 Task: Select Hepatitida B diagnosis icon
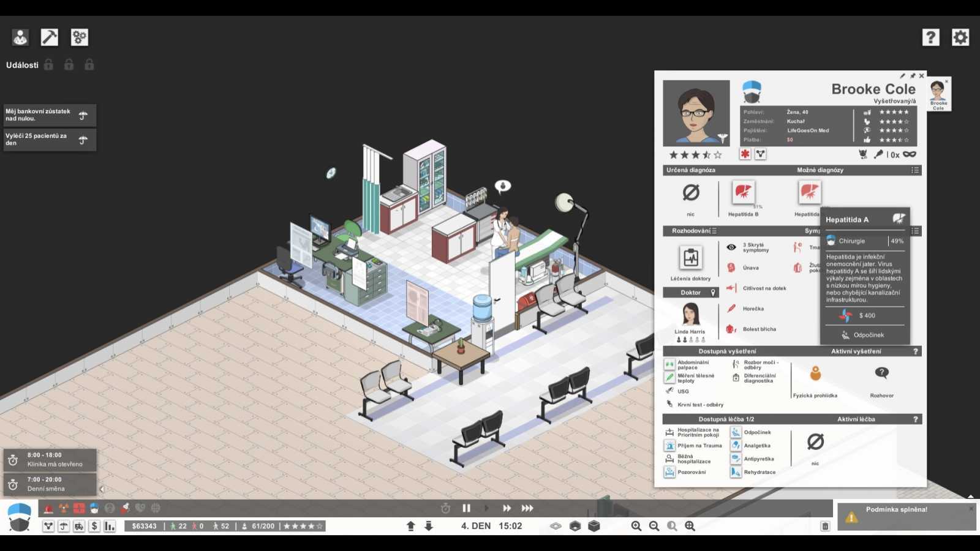tap(743, 193)
